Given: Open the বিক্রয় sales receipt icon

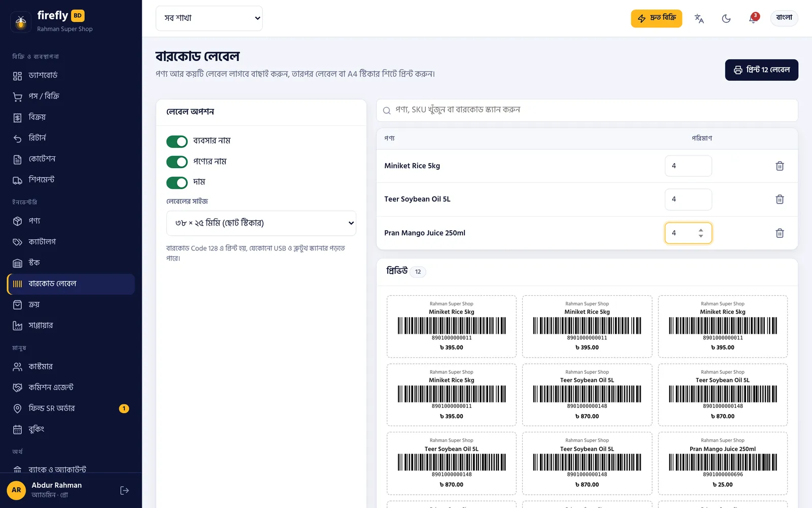Looking at the screenshot, I should tap(17, 117).
